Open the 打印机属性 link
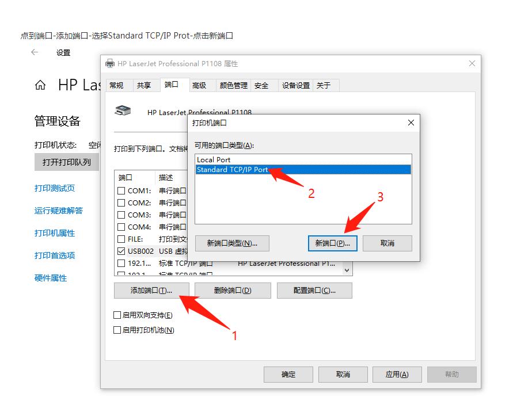 (55, 233)
